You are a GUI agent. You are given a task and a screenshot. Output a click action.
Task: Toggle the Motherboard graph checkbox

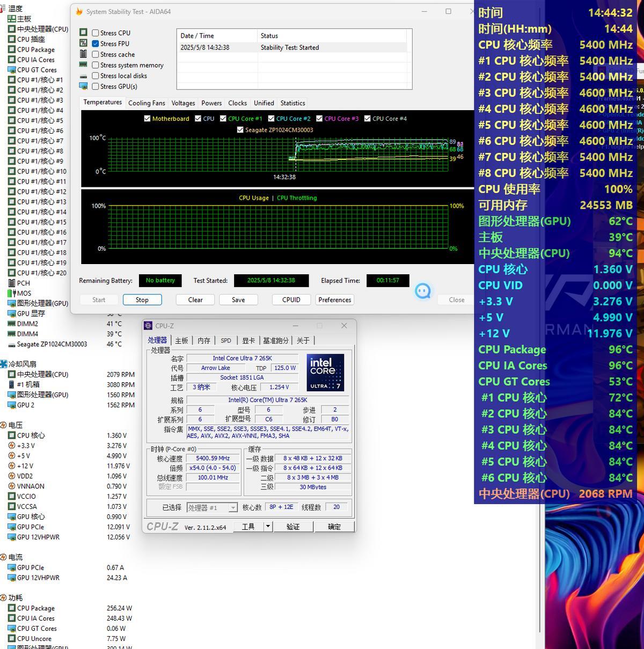(147, 119)
